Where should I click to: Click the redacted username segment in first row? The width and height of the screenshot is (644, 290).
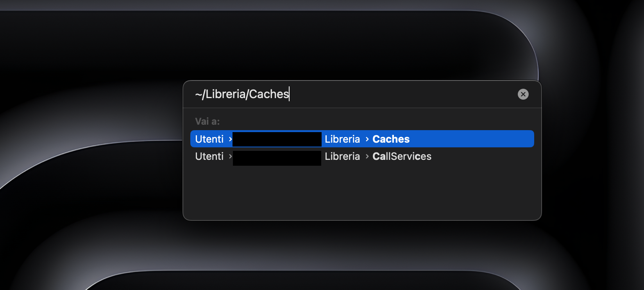tap(277, 139)
